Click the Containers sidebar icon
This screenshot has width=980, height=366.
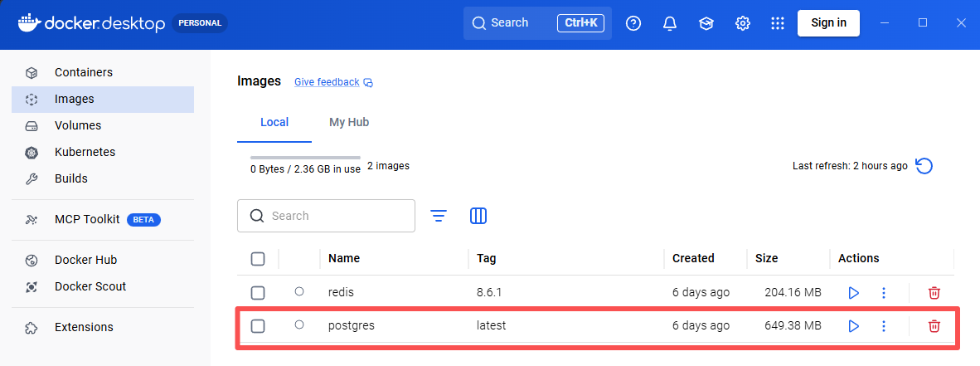pyautogui.click(x=32, y=72)
